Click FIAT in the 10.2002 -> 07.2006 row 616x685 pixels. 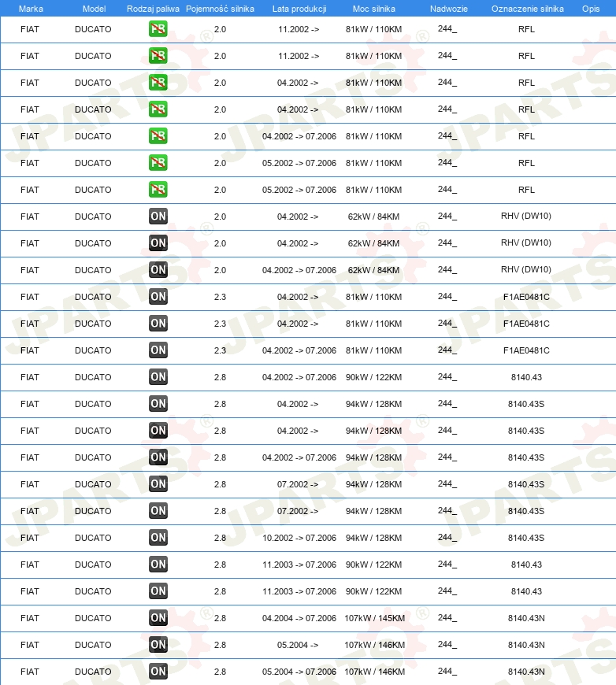coord(30,538)
